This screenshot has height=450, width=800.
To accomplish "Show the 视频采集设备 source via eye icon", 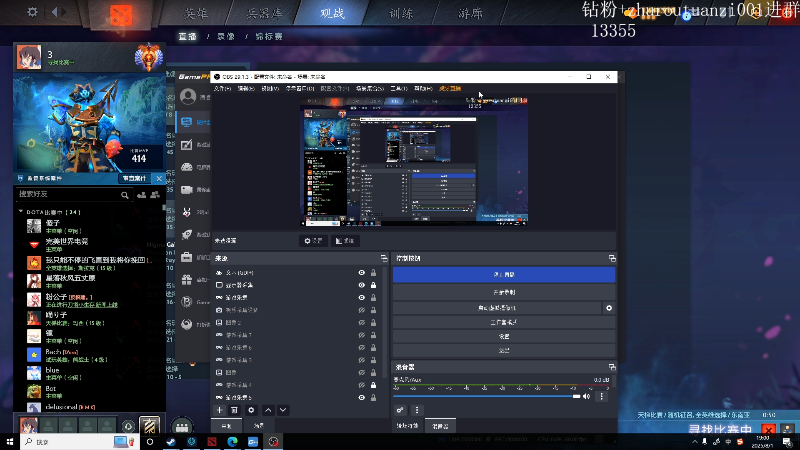I will click(362, 310).
